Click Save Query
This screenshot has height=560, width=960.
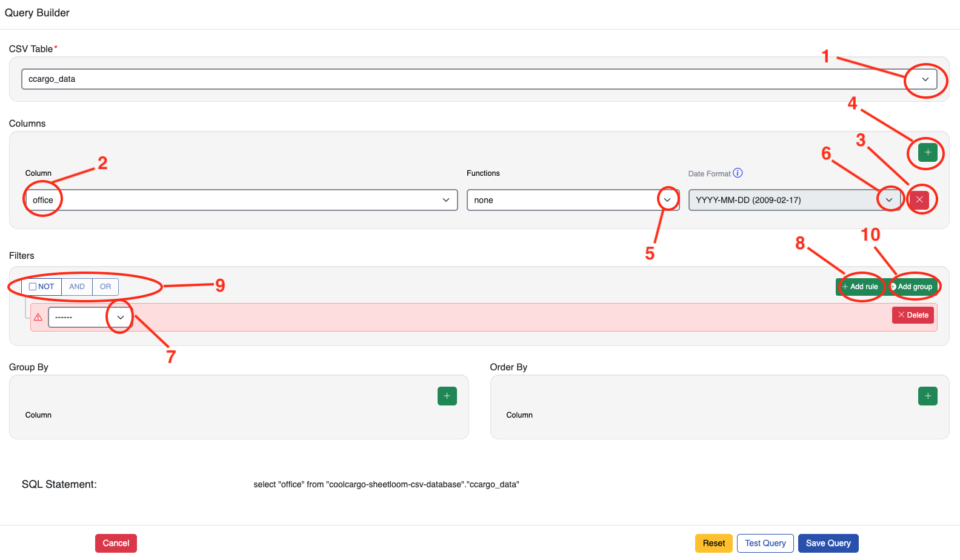tap(828, 543)
